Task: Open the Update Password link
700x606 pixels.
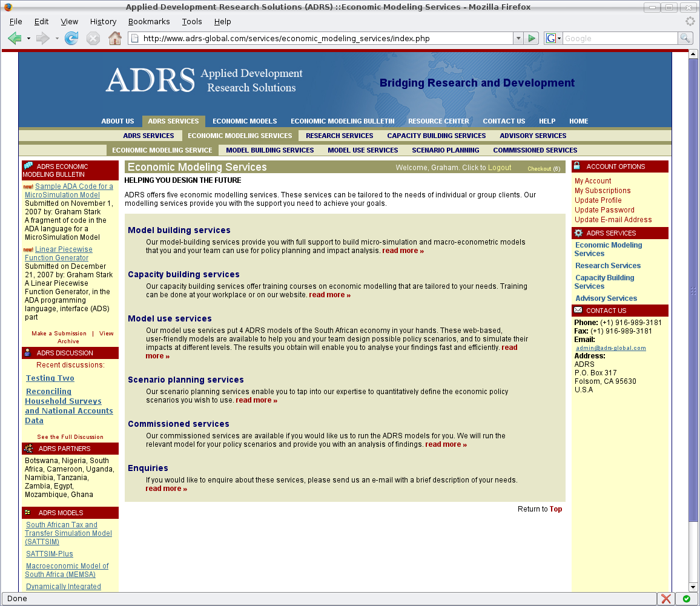Action: (x=604, y=210)
